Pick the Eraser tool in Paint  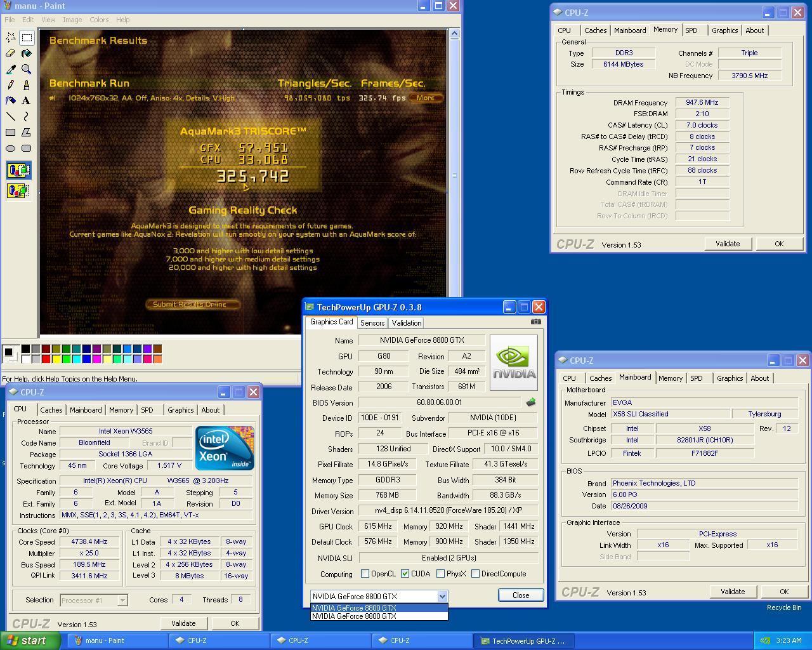click(x=11, y=53)
